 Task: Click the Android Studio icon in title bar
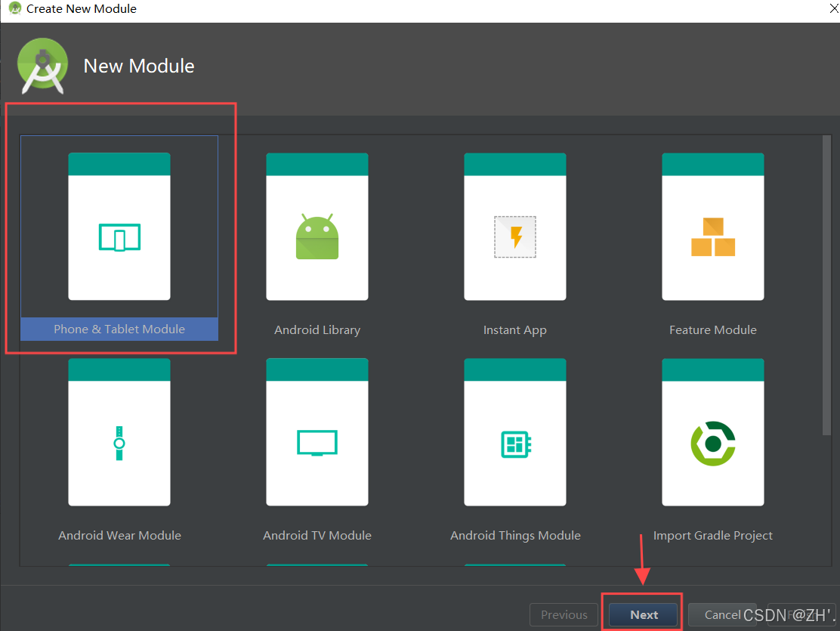point(15,8)
